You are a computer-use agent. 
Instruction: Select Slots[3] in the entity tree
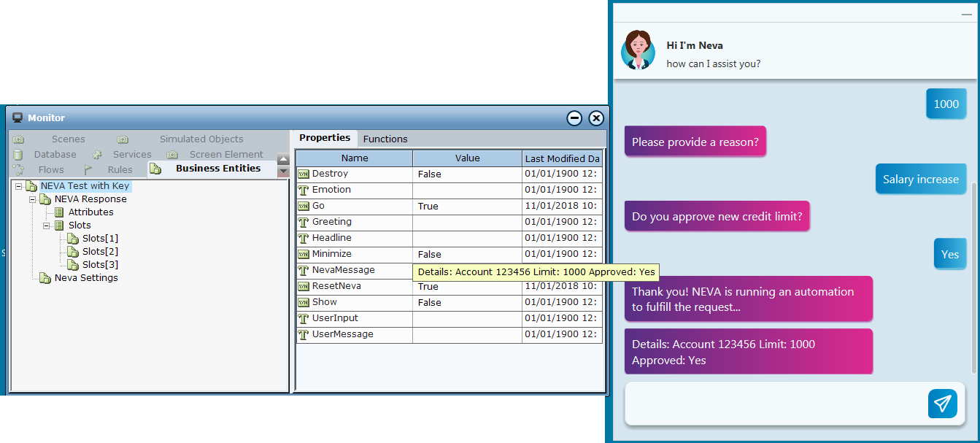[100, 265]
